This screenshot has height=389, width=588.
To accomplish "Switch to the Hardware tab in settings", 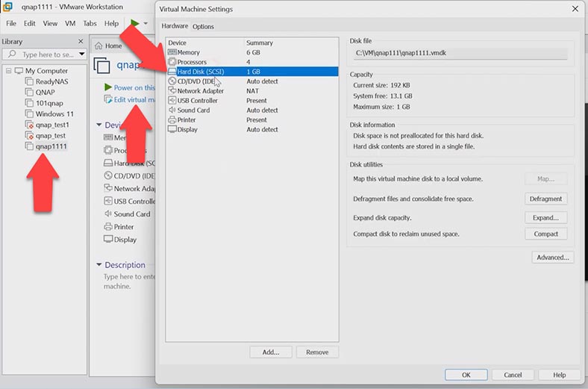I will [x=175, y=26].
